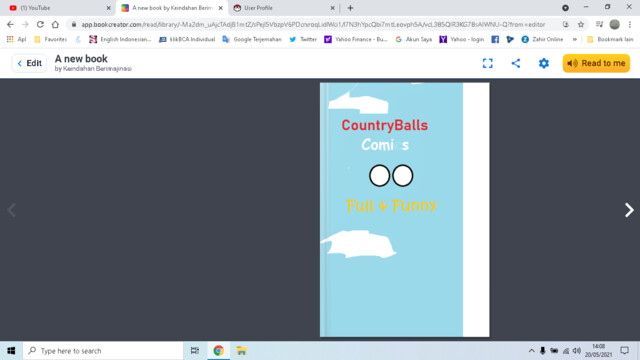Bookmark this page with the star
Screen dimensions: 640x360
click(x=581, y=24)
